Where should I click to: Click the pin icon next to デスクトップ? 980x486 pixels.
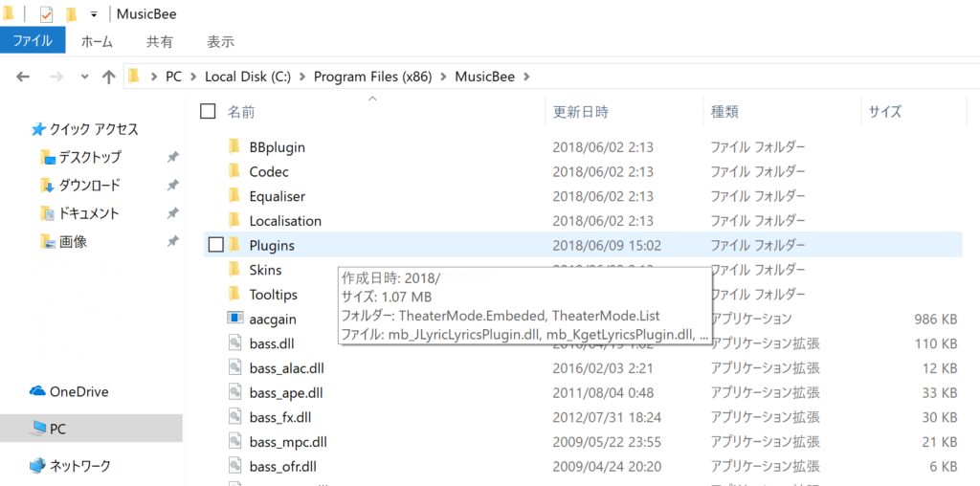coord(172,158)
